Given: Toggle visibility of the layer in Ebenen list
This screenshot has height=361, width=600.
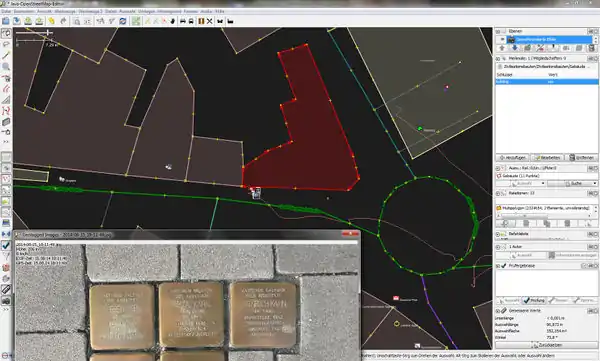Looking at the screenshot, I should (x=502, y=39).
